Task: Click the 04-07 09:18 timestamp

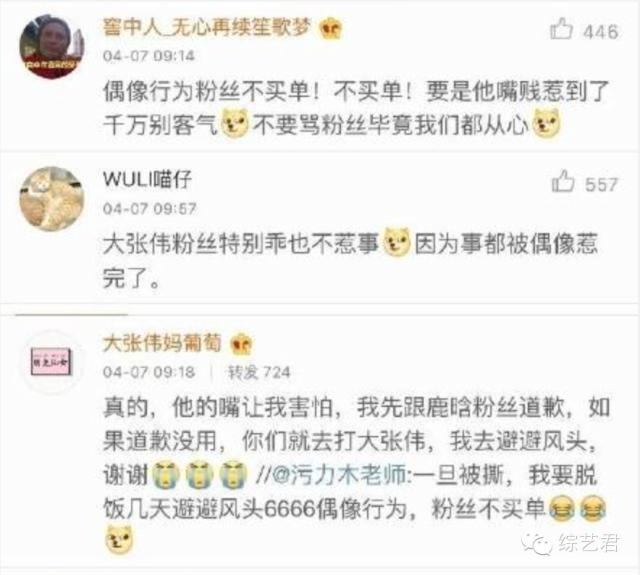Action: (149, 372)
